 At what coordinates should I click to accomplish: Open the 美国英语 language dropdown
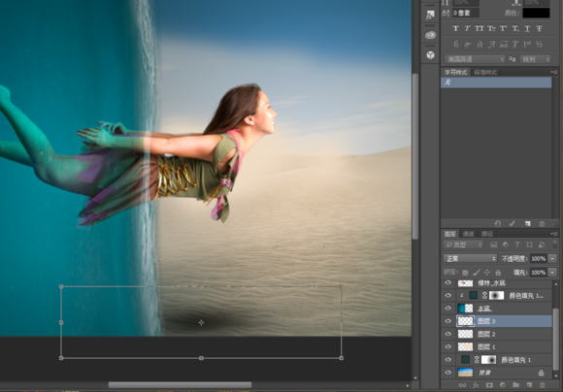[x=475, y=59]
